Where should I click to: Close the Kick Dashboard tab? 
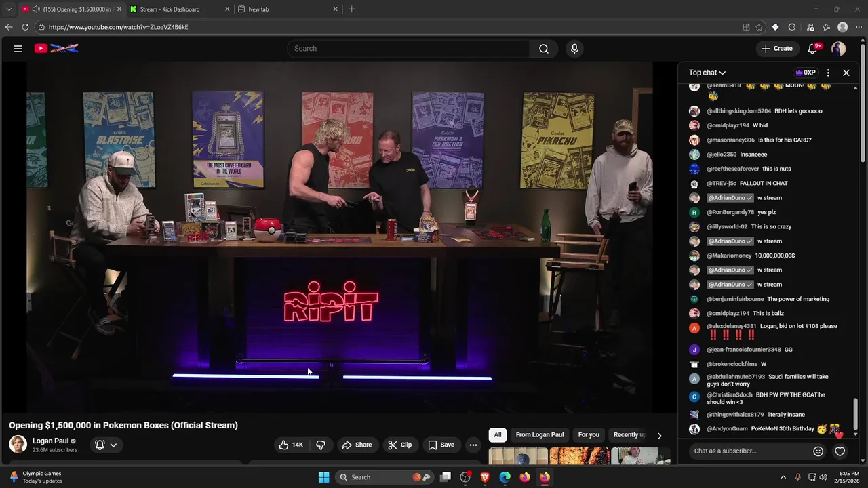[x=227, y=9]
